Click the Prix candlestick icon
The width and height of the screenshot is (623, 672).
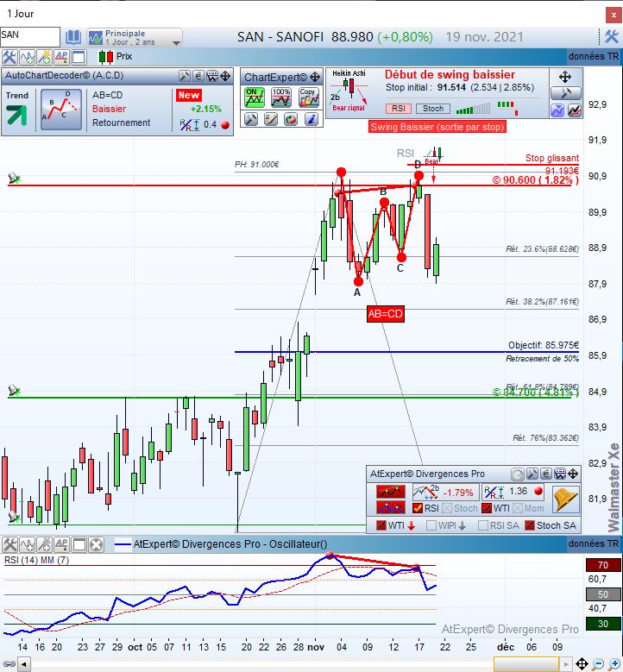point(106,57)
